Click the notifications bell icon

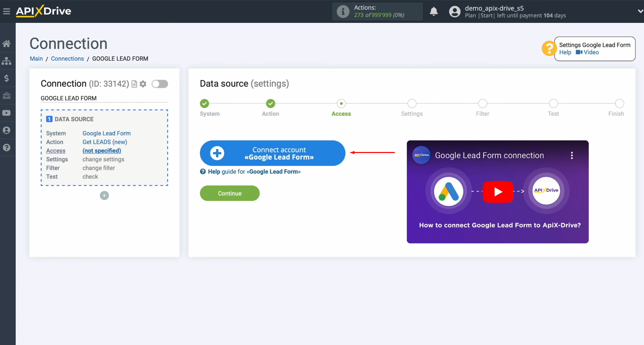point(434,11)
